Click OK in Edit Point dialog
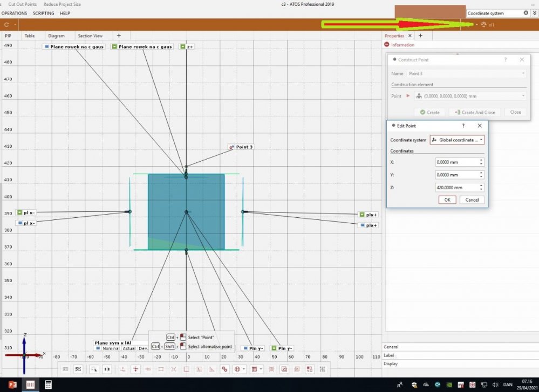This screenshot has height=392, width=539. click(447, 200)
